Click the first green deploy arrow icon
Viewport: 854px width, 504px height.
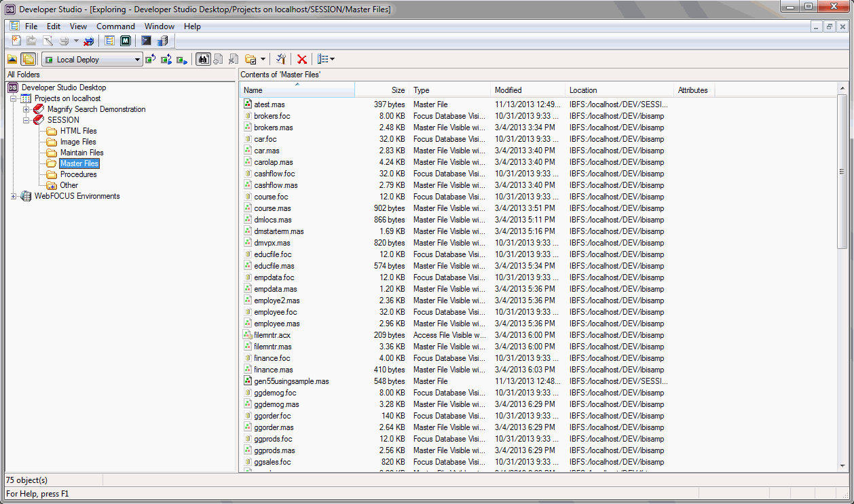click(x=151, y=60)
